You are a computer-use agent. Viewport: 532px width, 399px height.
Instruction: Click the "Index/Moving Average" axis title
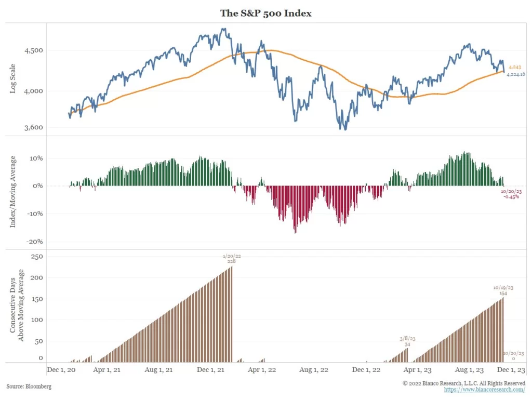[x=14, y=193]
